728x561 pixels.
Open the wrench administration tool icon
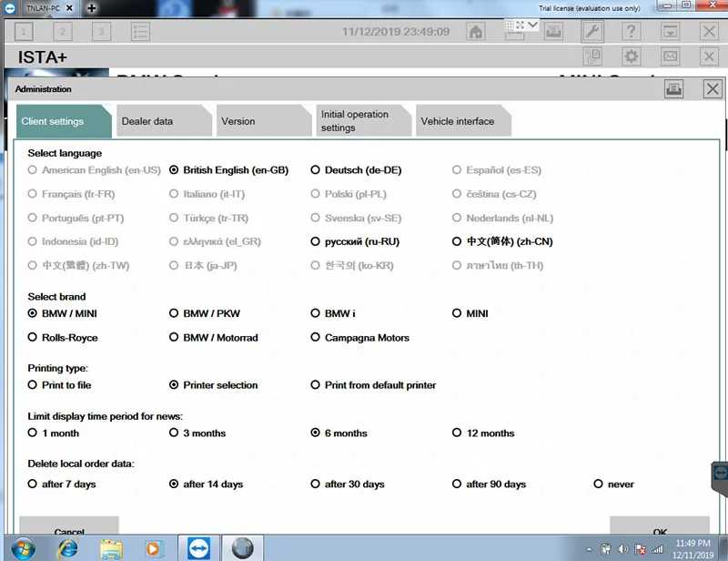pyautogui.click(x=592, y=32)
